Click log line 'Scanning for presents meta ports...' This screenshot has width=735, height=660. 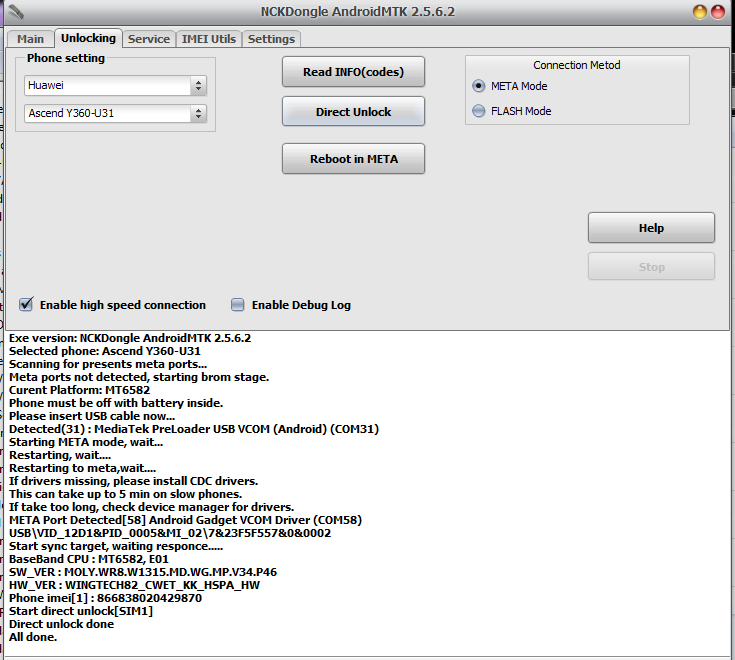point(108,364)
